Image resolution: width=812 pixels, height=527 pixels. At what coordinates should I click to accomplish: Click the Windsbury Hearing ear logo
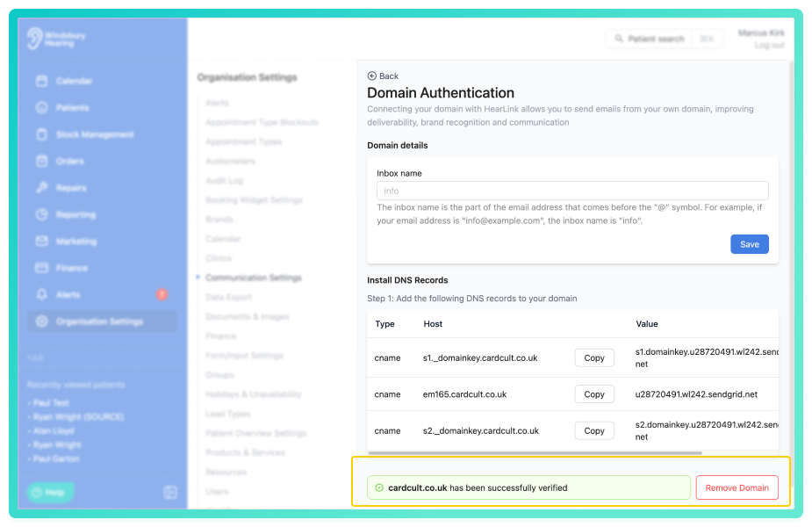tap(35, 39)
